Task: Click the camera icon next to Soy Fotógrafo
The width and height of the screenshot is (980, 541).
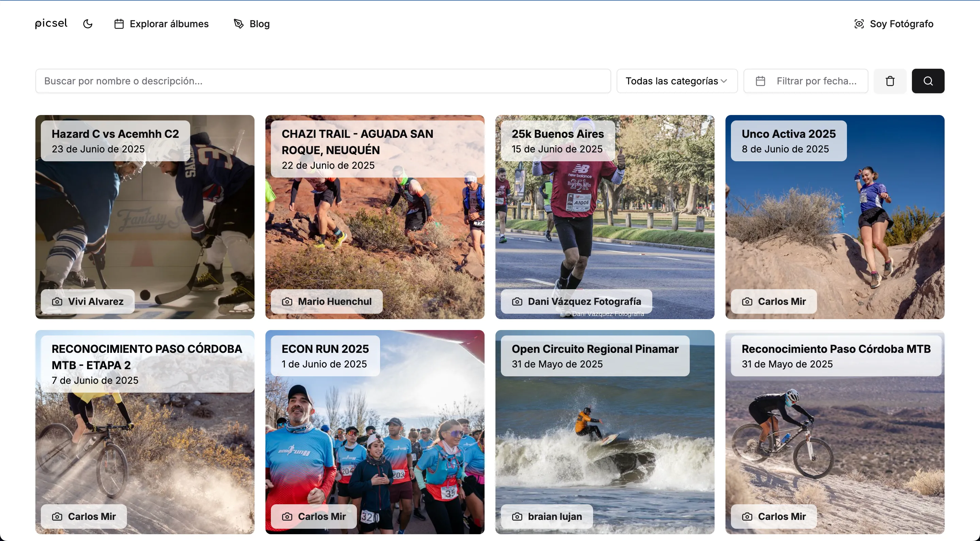Action: click(x=859, y=23)
